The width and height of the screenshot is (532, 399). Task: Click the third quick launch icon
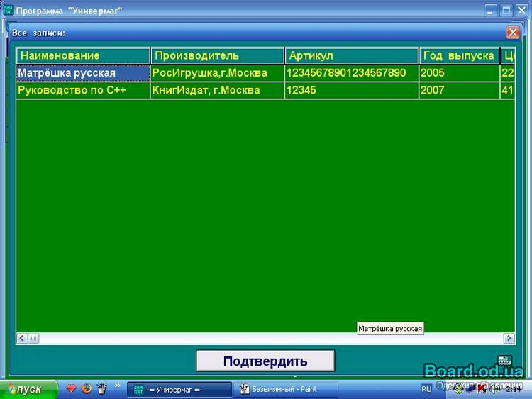tap(102, 388)
